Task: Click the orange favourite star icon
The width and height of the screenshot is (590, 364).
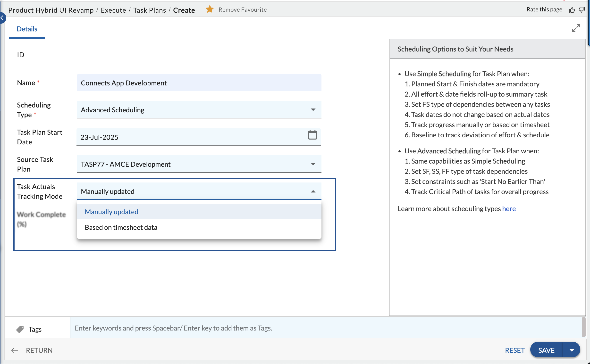Action: 210,9
